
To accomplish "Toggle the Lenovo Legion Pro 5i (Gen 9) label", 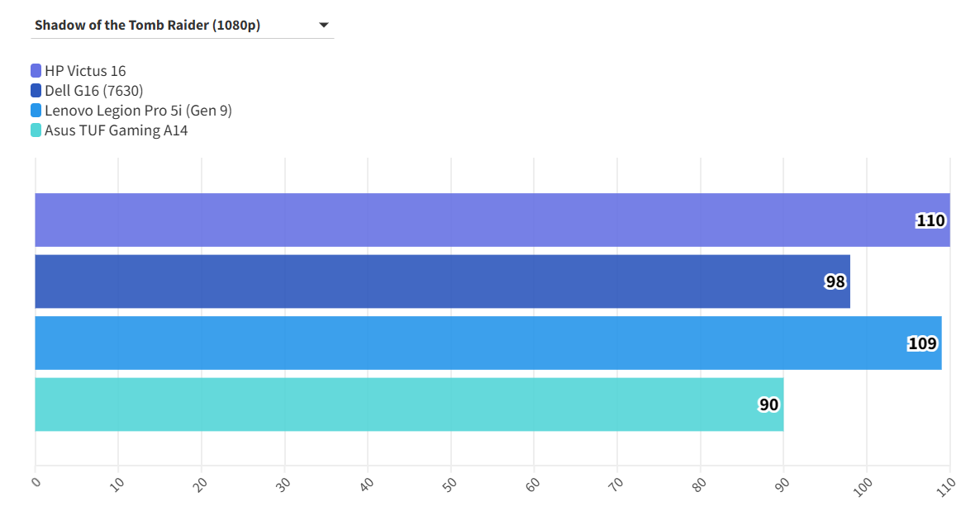I will 138,111.
